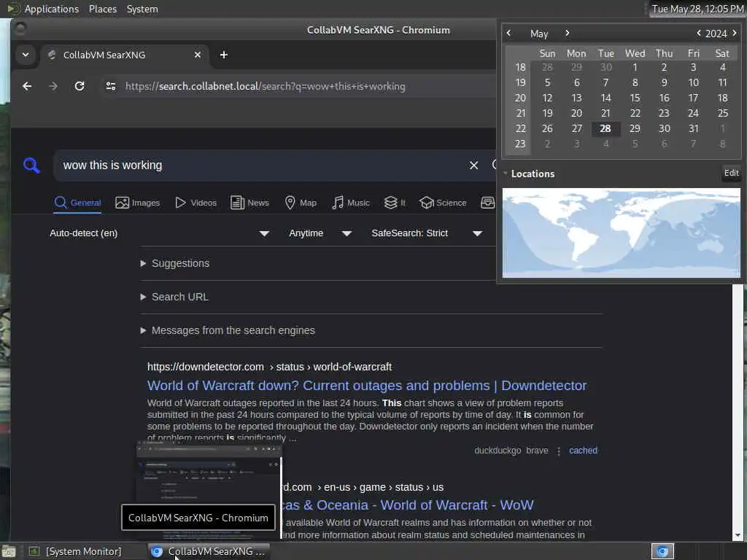747x560 pixels.
Task: Go to previous month in calendar
Action: click(x=508, y=33)
